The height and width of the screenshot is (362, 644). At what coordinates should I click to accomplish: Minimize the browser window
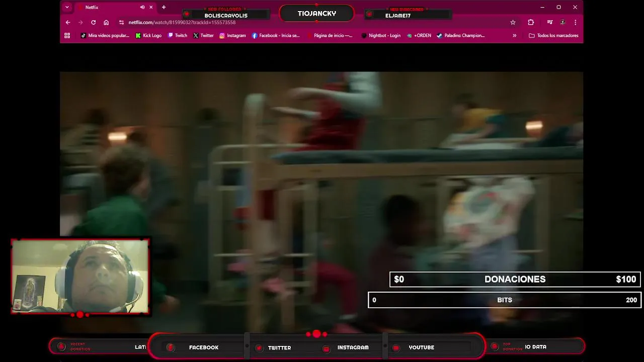pos(542,7)
